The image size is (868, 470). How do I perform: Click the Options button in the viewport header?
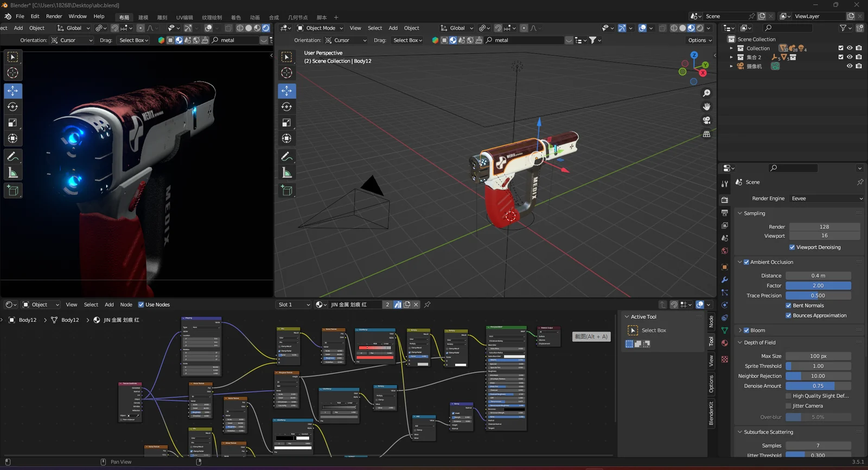700,40
